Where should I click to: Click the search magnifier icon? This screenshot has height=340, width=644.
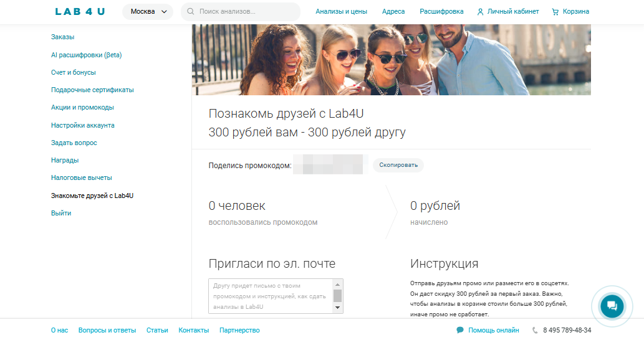pos(191,11)
